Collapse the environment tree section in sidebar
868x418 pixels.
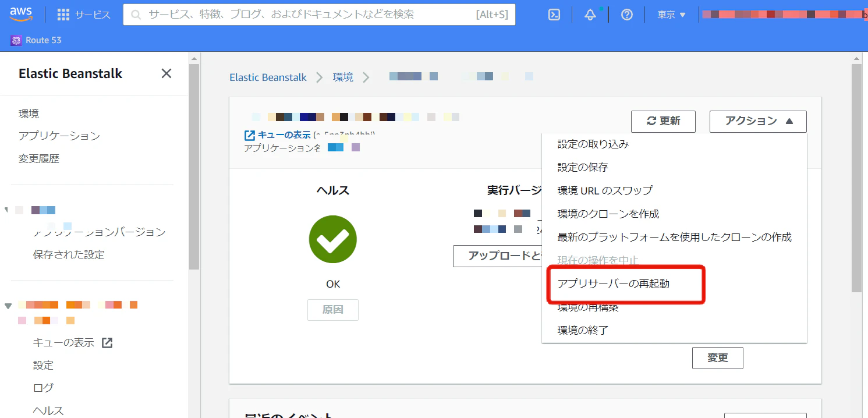point(8,306)
